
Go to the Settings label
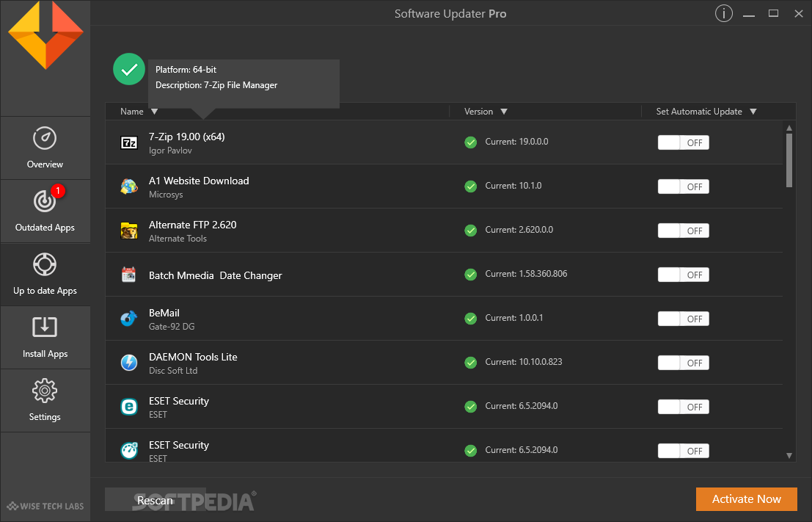pos(45,417)
